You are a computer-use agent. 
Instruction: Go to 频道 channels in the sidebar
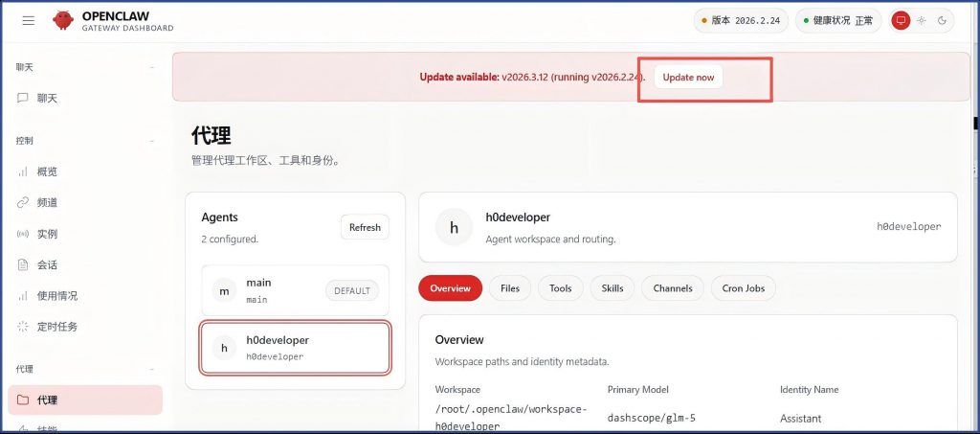tap(47, 202)
